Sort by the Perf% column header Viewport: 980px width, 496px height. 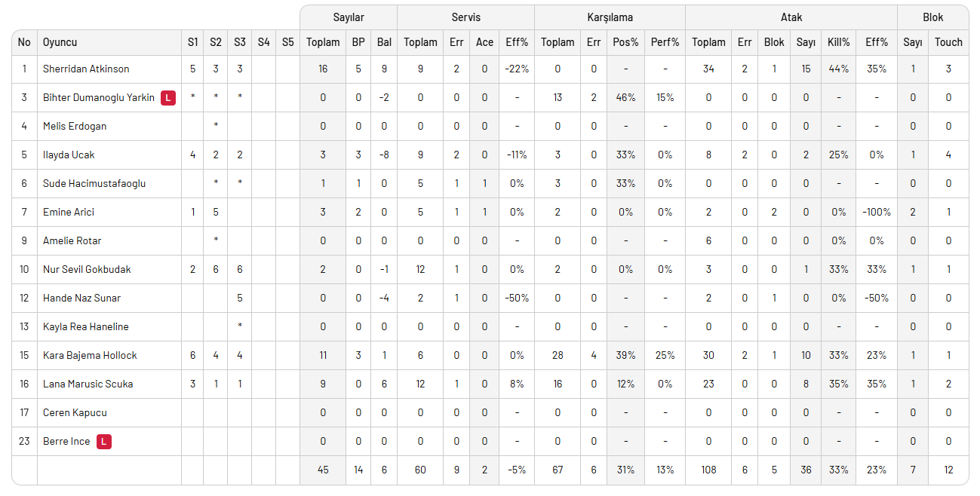pyautogui.click(x=665, y=42)
